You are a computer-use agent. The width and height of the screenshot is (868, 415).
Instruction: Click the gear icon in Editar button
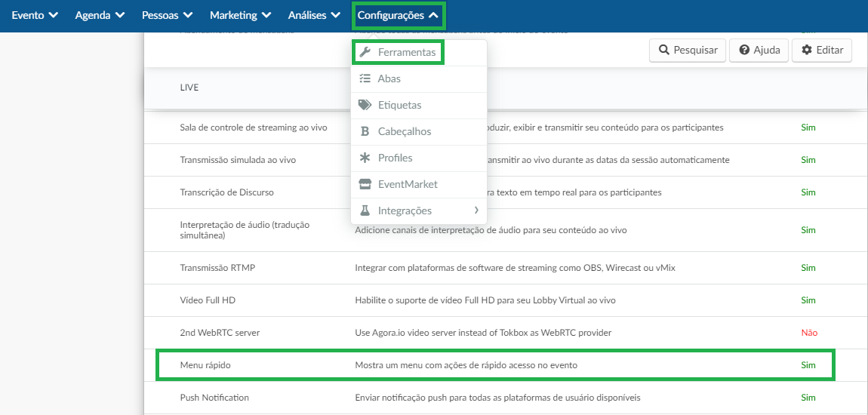click(x=807, y=50)
